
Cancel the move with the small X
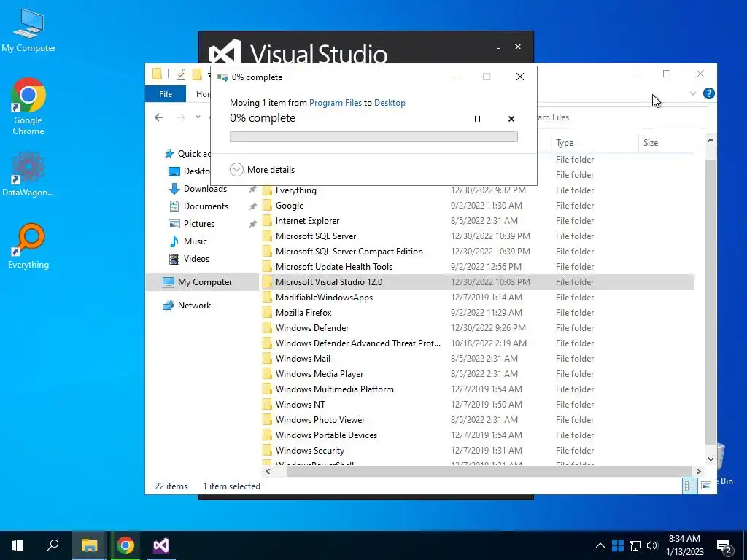click(x=511, y=119)
